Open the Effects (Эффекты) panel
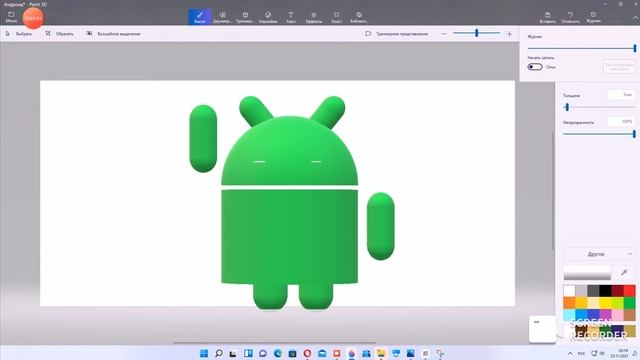640x360 pixels. tap(313, 17)
